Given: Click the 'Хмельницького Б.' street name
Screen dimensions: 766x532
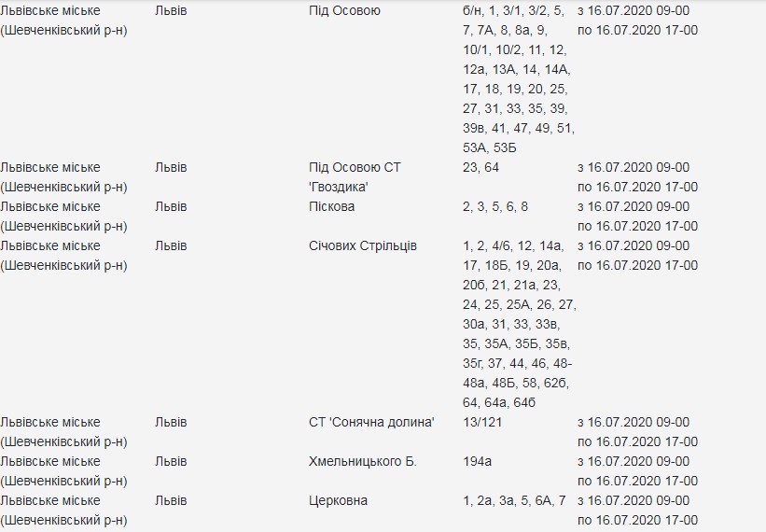Looking at the screenshot, I should tap(362, 461).
